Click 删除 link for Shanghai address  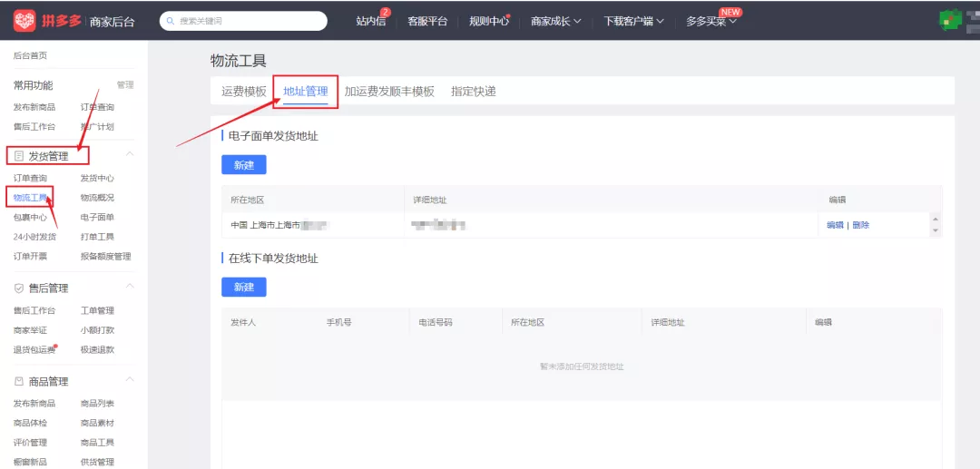[860, 225]
